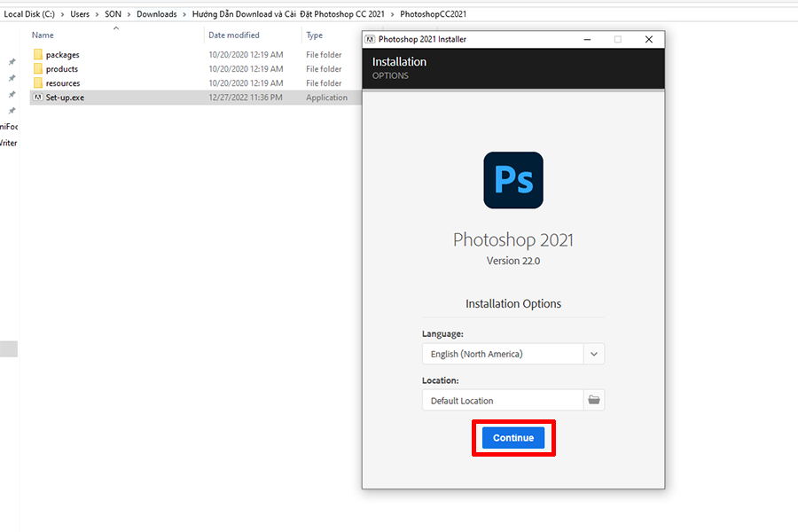The image size is (798, 532).
Task: Select the products folder icon
Action: [x=38, y=69]
